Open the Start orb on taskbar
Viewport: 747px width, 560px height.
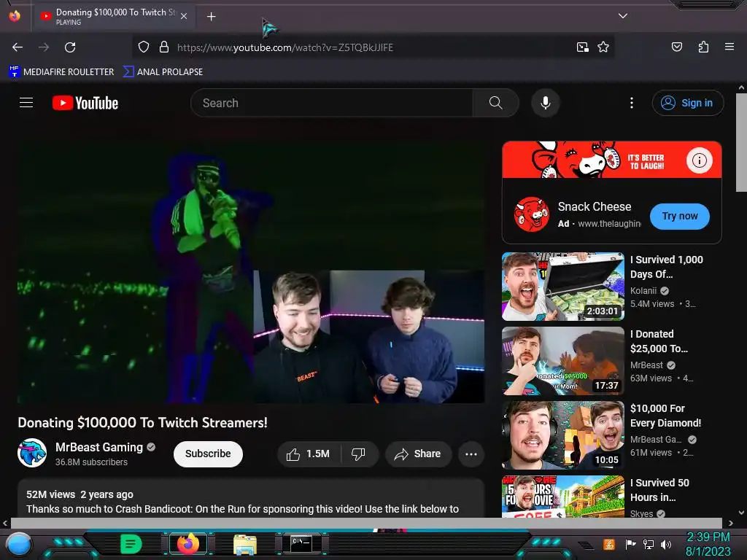point(19,544)
